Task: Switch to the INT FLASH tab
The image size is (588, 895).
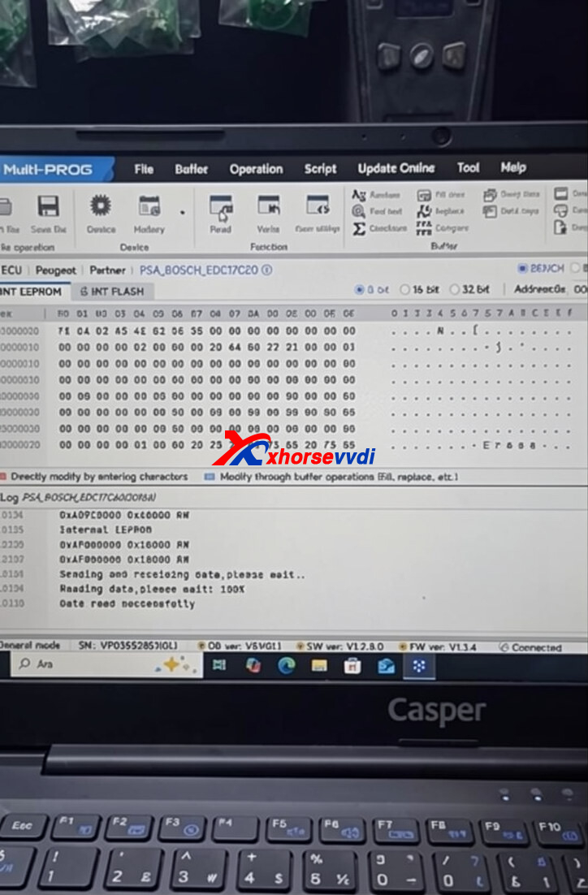Action: [112, 292]
